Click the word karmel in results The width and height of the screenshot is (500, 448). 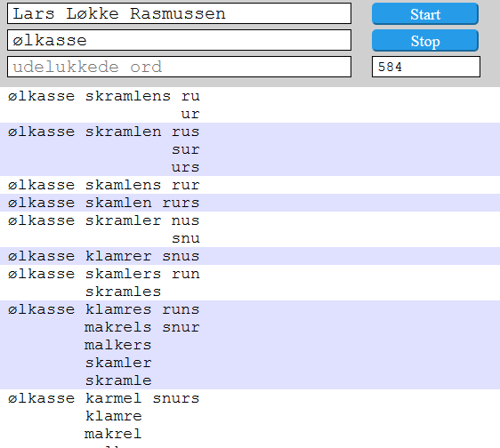click(x=114, y=398)
